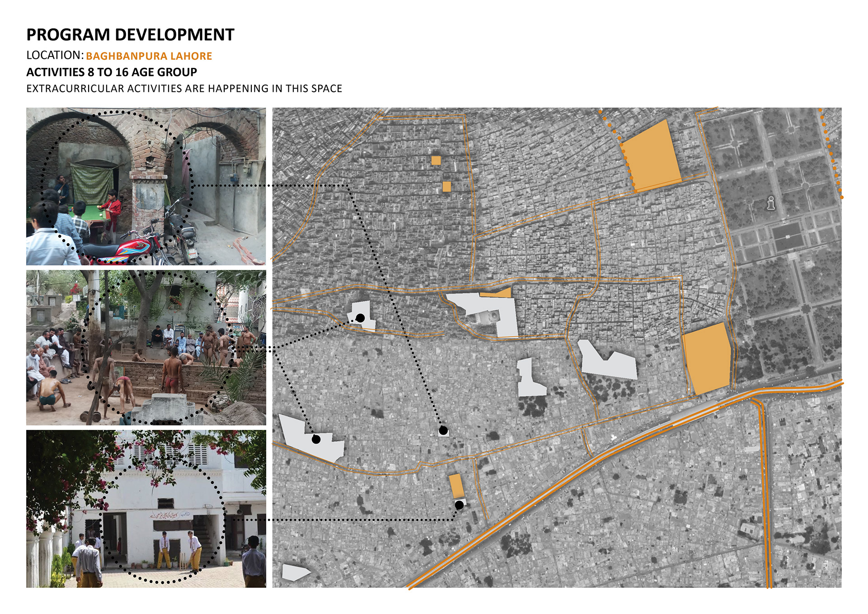Click isolated black dot on tiny white square
This screenshot has height=614, width=868.
click(443, 430)
